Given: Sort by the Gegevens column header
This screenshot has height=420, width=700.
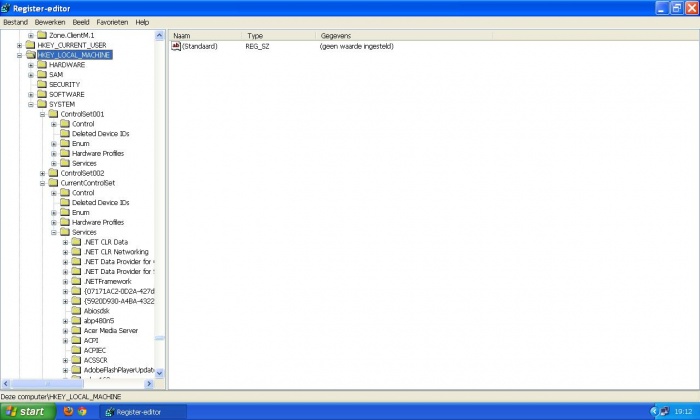Looking at the screenshot, I should [x=404, y=35].
